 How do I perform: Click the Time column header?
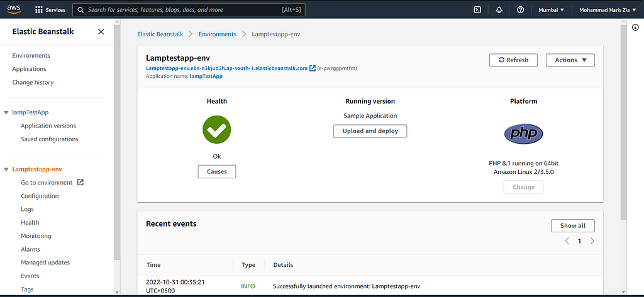153,265
